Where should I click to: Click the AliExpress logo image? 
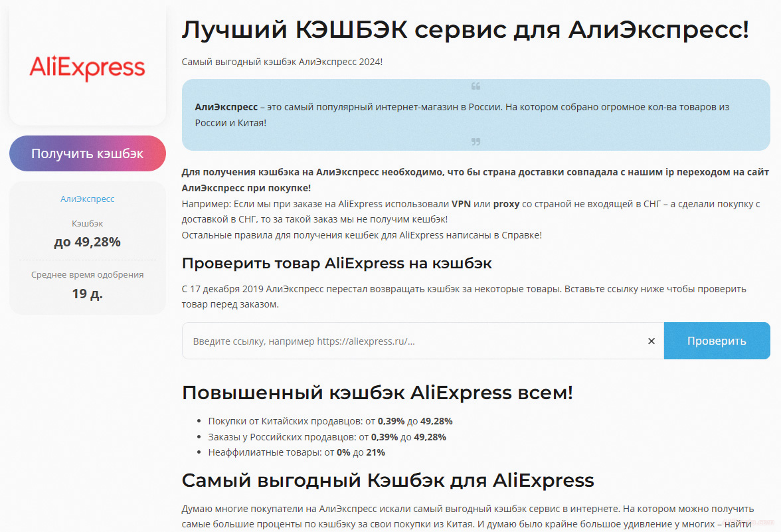click(x=87, y=68)
